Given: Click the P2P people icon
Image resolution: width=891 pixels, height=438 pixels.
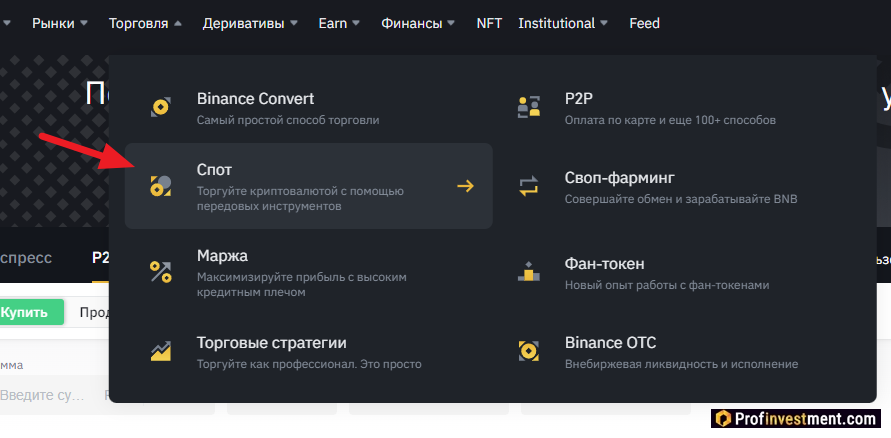Looking at the screenshot, I should tap(529, 107).
